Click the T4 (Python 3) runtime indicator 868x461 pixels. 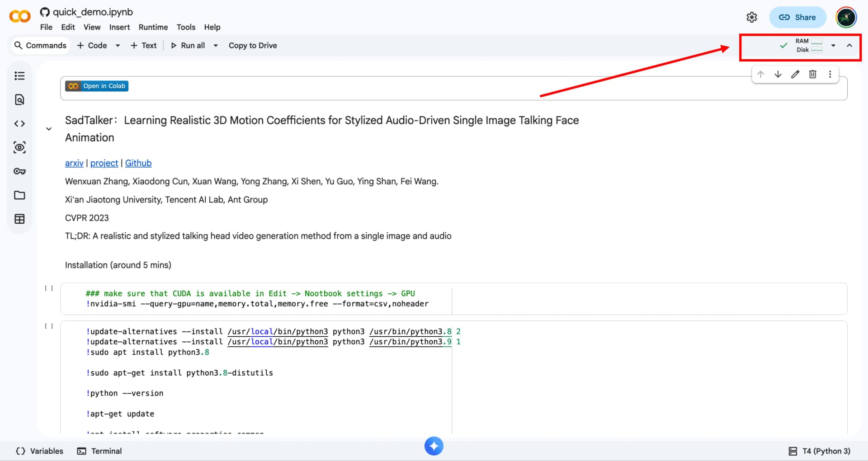point(819,451)
